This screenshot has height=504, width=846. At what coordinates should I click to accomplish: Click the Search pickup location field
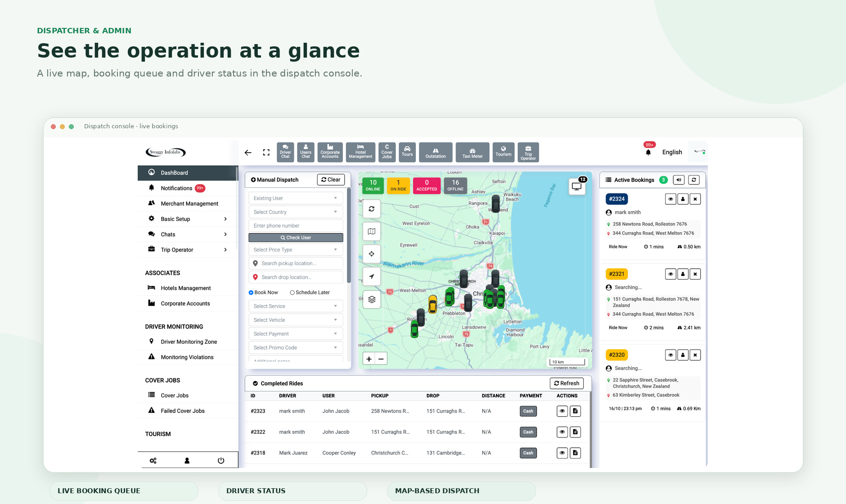coord(296,264)
